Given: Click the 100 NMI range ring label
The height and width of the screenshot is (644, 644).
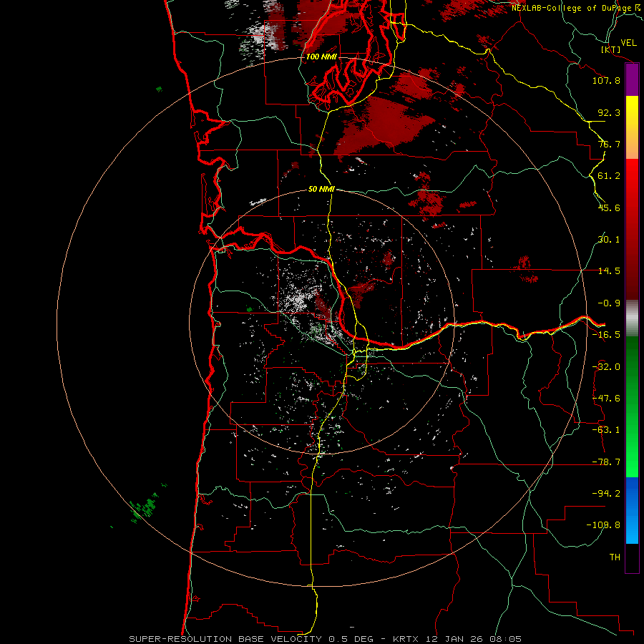Looking at the screenshot, I should (x=321, y=57).
